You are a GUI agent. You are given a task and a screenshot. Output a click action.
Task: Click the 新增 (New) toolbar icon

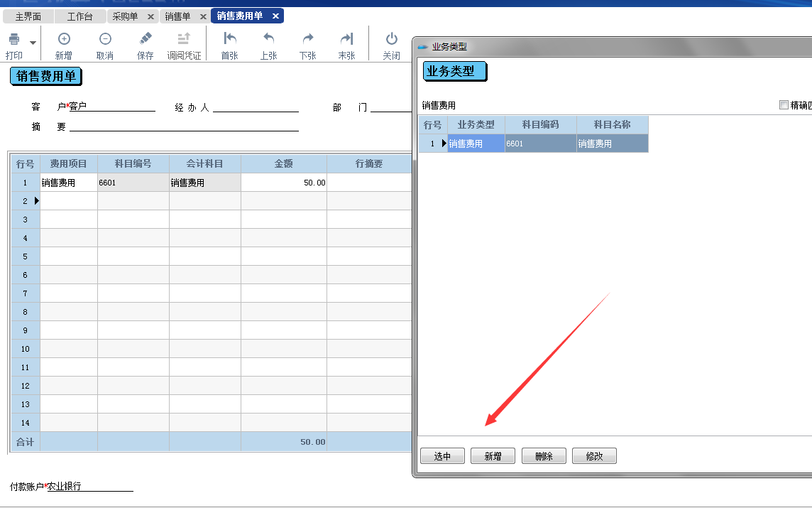click(64, 40)
